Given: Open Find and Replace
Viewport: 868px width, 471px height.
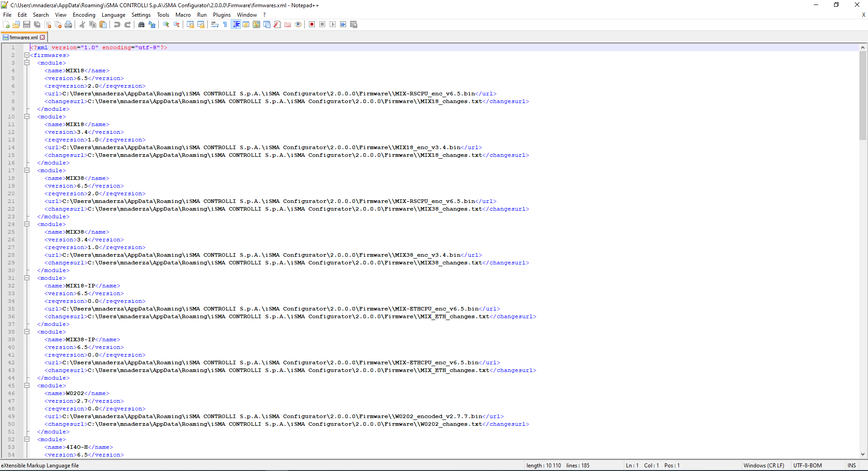Looking at the screenshot, I should coord(152,24).
